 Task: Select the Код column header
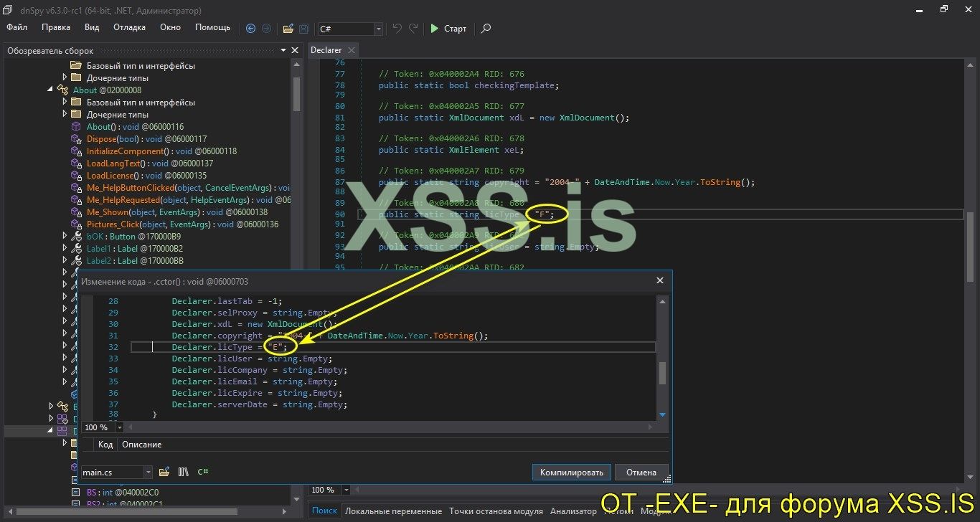point(105,445)
